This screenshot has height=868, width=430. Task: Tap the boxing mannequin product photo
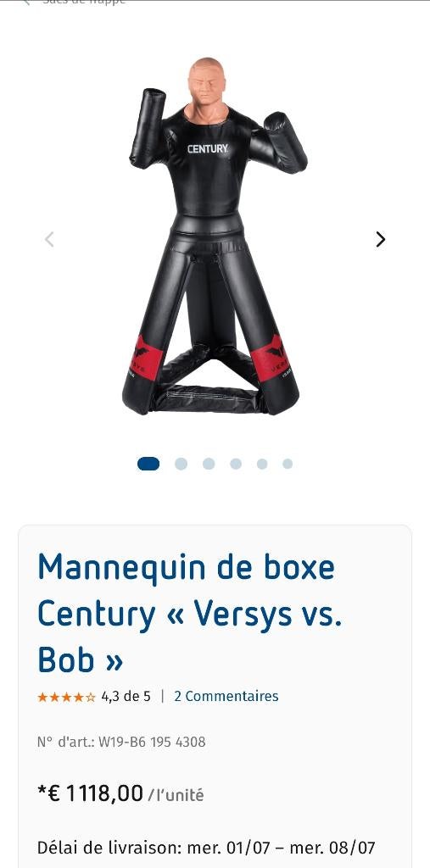(x=215, y=236)
